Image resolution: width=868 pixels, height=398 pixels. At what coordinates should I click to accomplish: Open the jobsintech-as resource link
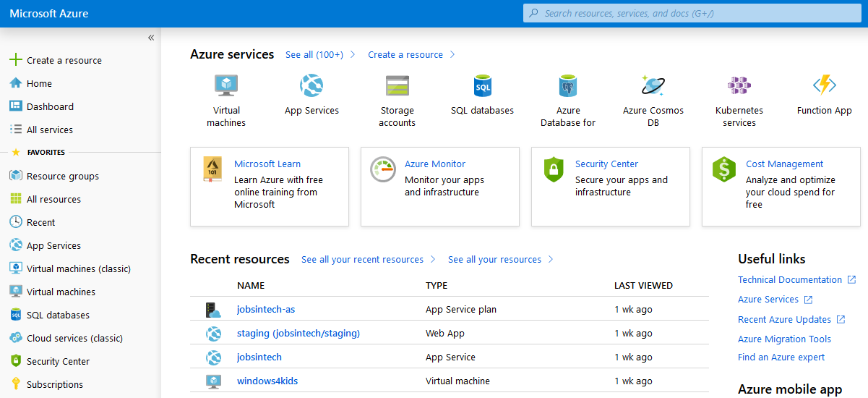point(266,309)
